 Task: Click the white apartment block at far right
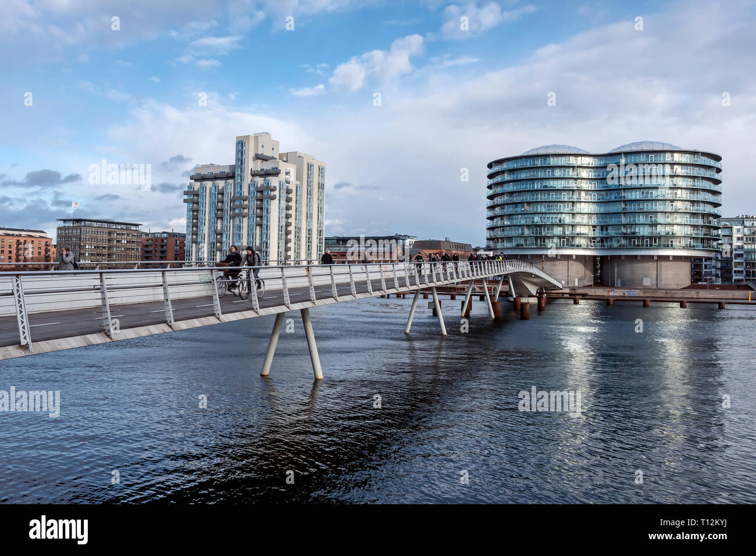737,250
